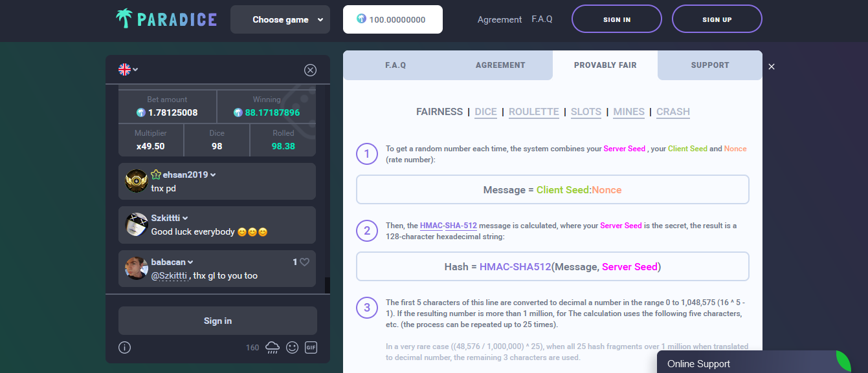Open the SLOTS fairness section
The height and width of the screenshot is (373, 868).
[586, 112]
